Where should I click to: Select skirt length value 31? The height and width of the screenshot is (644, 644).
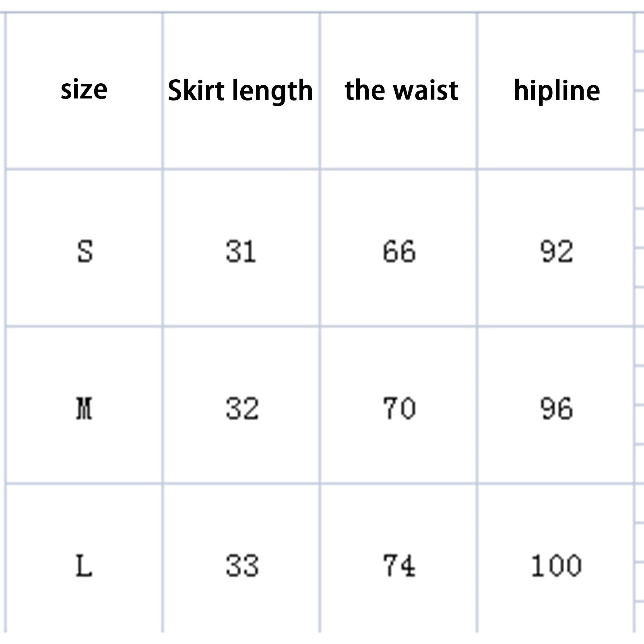pyautogui.click(x=241, y=252)
